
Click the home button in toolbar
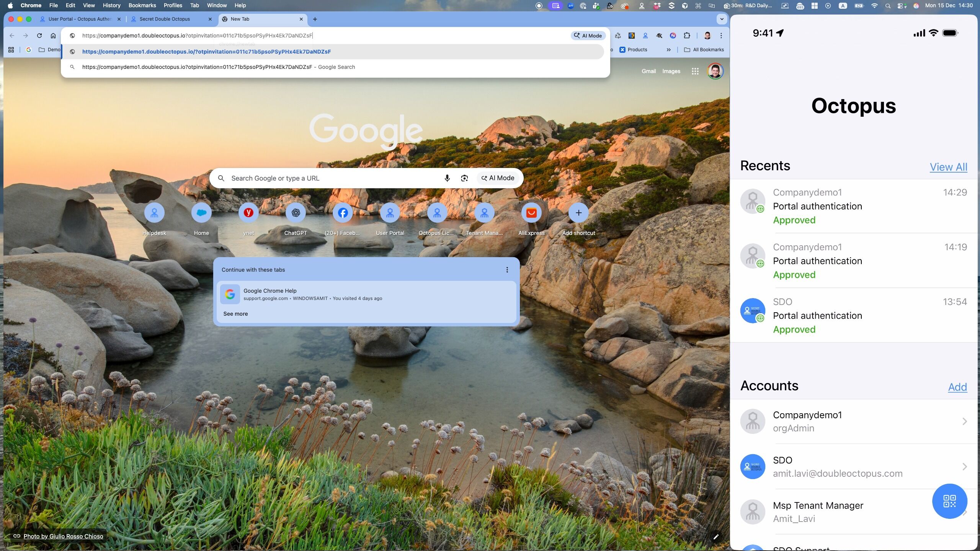pos(53,36)
